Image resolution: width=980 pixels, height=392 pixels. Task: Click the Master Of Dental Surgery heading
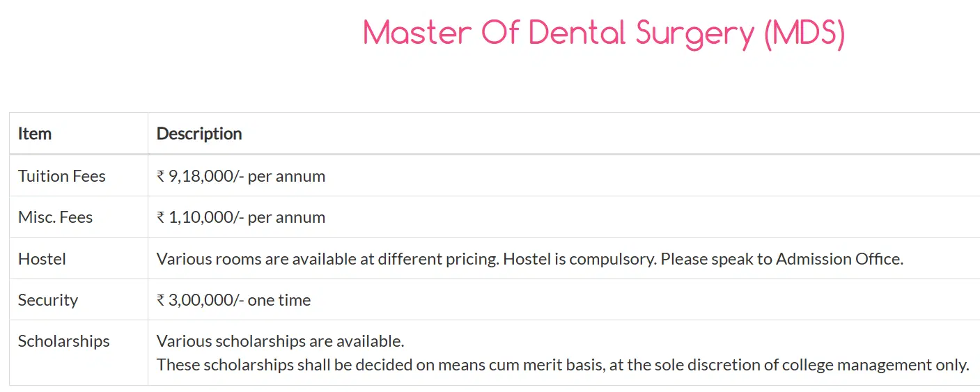[558, 33]
